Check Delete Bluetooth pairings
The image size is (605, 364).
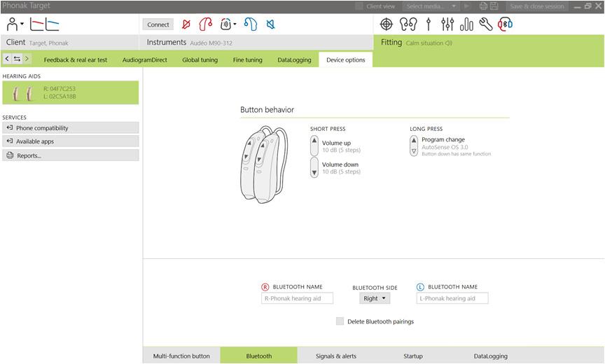340,321
